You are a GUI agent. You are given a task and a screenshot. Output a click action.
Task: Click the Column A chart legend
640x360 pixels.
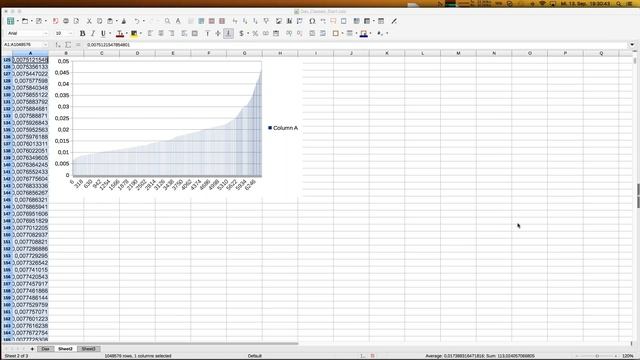pyautogui.click(x=283, y=128)
